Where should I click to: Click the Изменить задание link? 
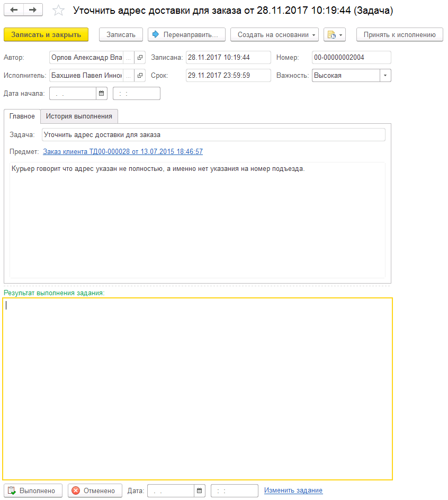pyautogui.click(x=293, y=490)
